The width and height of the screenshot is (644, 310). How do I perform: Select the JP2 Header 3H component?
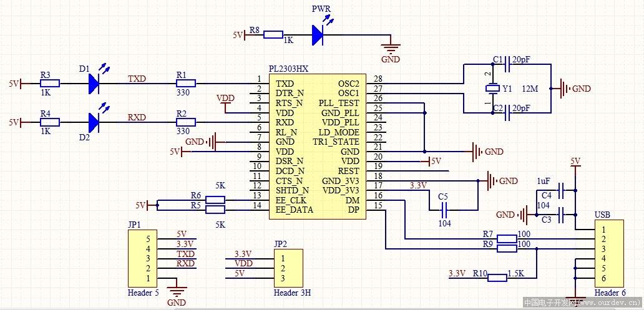point(289,268)
